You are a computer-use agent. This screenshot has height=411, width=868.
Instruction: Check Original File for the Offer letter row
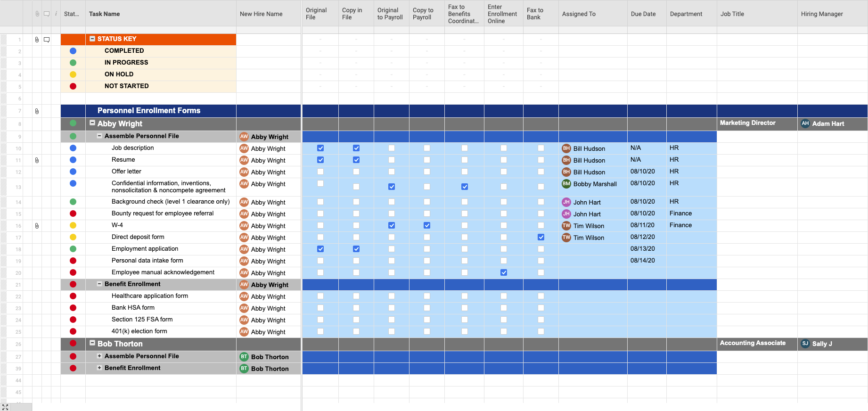(320, 172)
